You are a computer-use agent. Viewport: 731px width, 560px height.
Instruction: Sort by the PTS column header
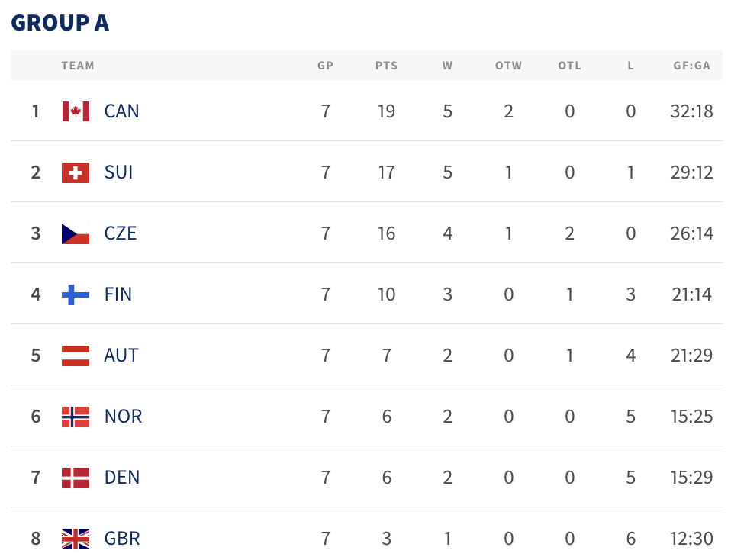(386, 66)
